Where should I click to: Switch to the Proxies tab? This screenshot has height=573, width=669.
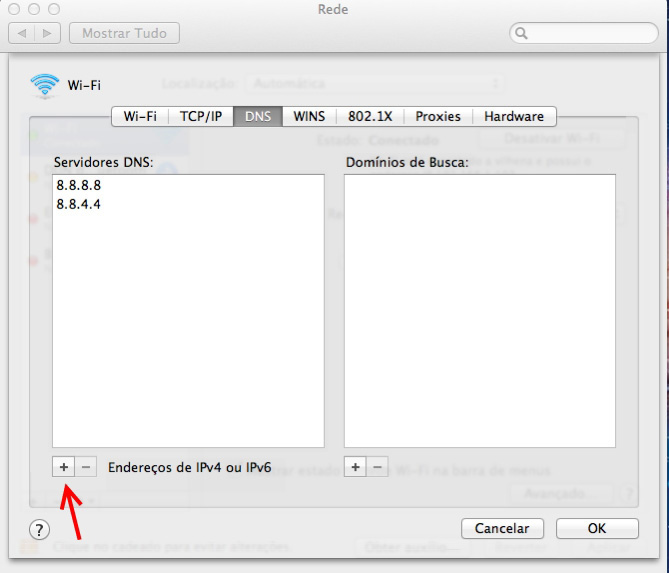click(x=438, y=116)
